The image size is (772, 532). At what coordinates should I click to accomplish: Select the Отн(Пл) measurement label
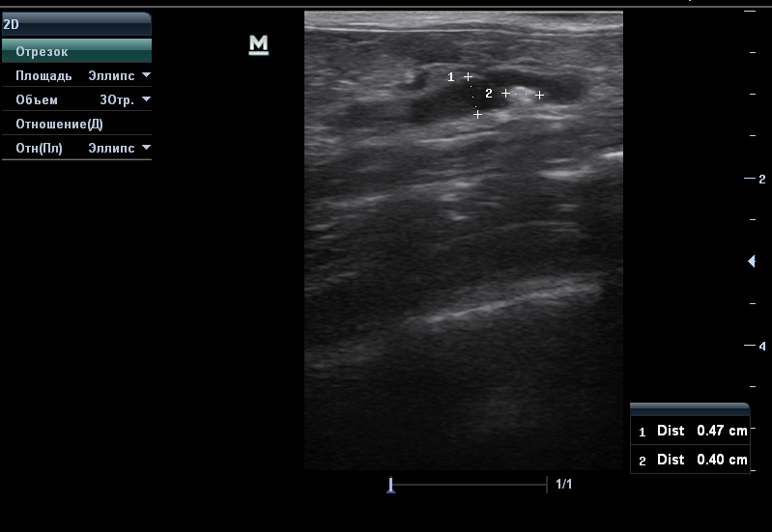tap(39, 148)
